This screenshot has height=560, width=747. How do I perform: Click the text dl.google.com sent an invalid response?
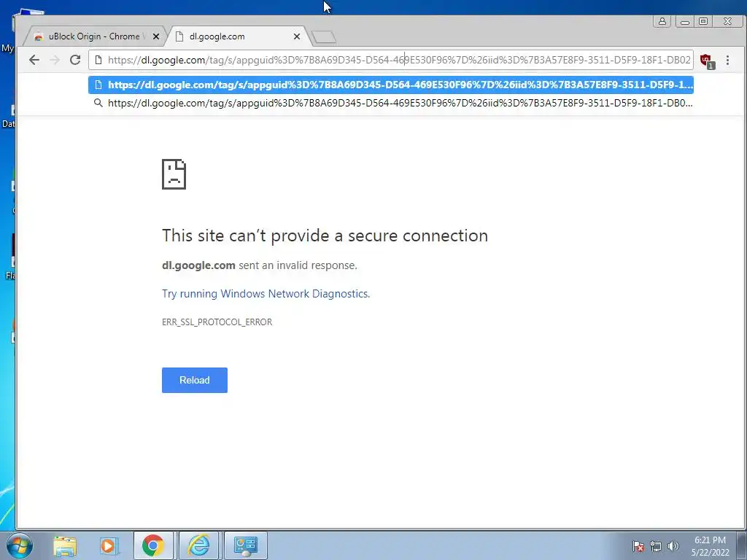(260, 265)
